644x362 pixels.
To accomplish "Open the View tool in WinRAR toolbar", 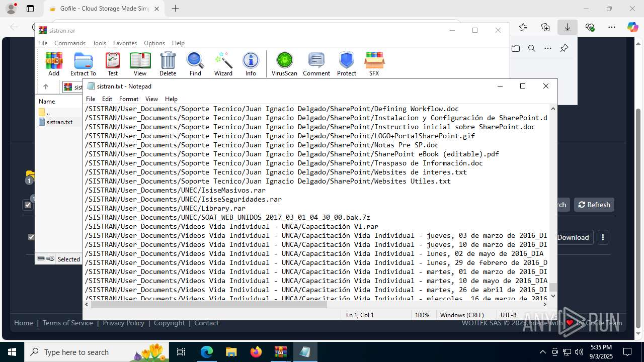I will pyautogui.click(x=140, y=64).
